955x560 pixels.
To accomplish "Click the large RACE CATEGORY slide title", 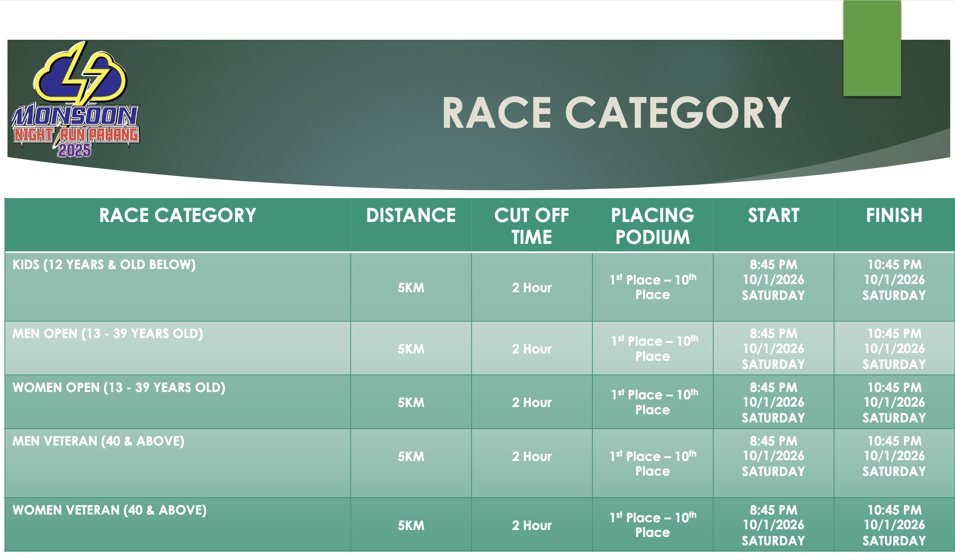I will tap(616, 113).
